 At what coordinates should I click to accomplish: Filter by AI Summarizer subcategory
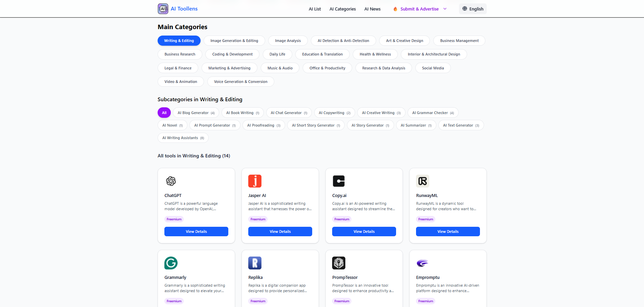click(416, 125)
